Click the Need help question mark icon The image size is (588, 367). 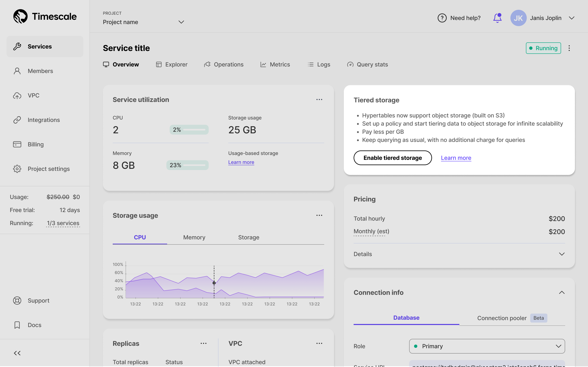[442, 18]
